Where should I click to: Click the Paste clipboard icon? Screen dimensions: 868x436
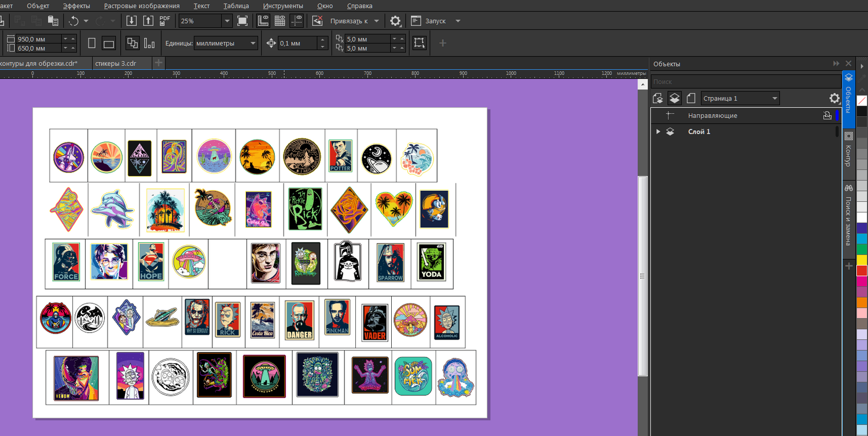tap(53, 21)
